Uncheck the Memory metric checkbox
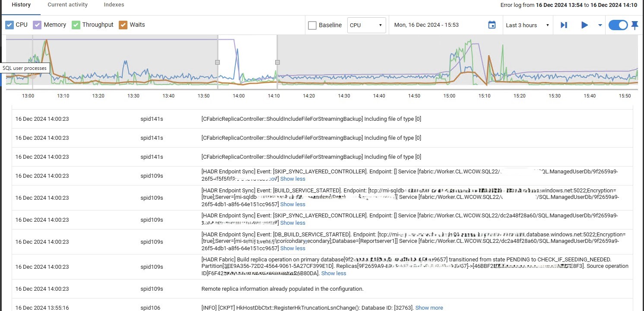 pyautogui.click(x=38, y=25)
